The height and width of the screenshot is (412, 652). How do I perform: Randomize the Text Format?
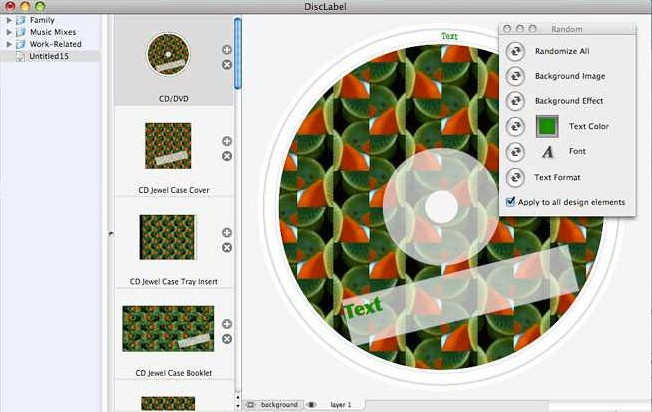tap(516, 178)
